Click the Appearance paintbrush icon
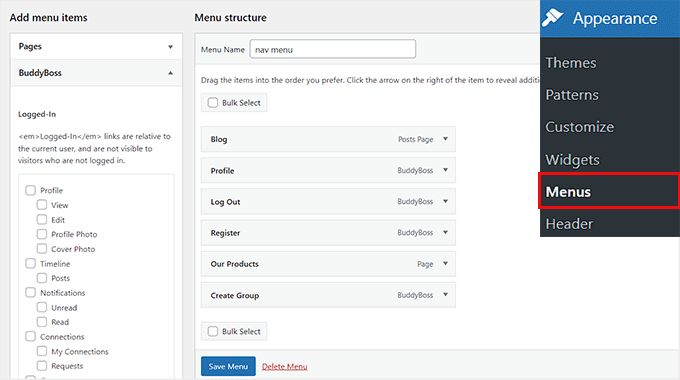 coord(552,18)
